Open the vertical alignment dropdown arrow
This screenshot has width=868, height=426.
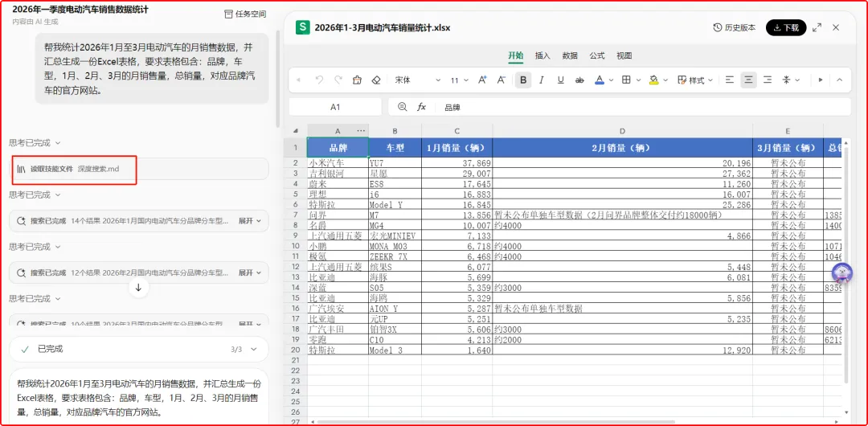798,80
